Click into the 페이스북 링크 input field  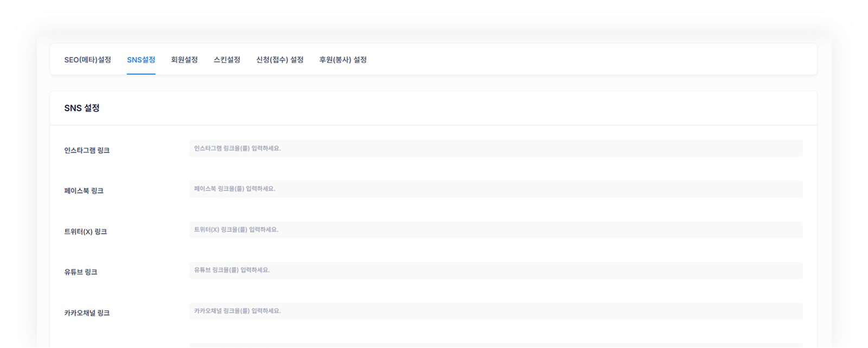tap(495, 189)
